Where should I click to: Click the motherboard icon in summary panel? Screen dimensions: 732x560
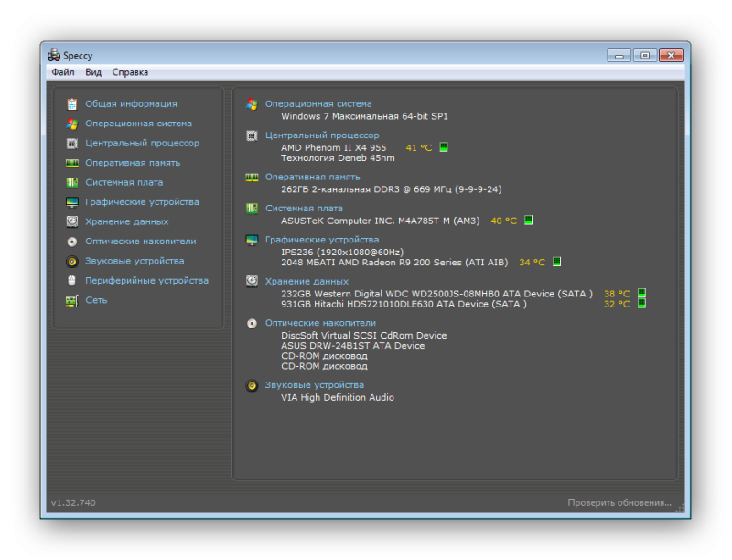[x=253, y=209]
